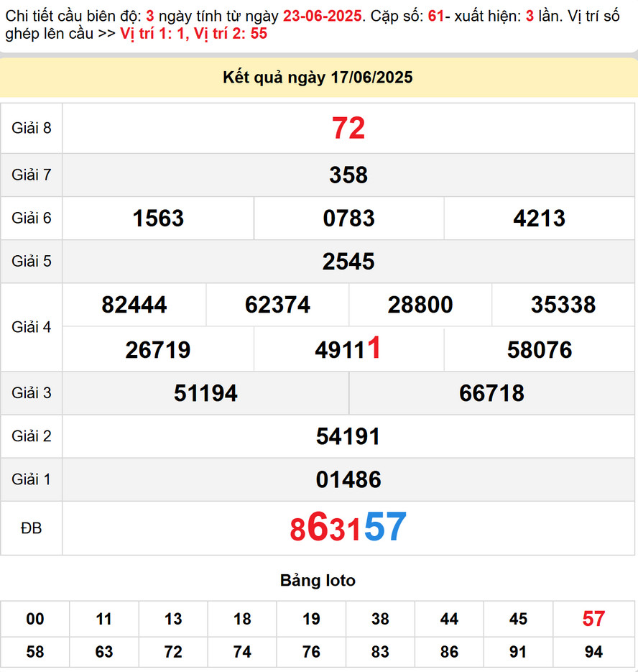Click the 'Giải 8' row label
Viewport: 638px width, 672px height.
tap(32, 128)
